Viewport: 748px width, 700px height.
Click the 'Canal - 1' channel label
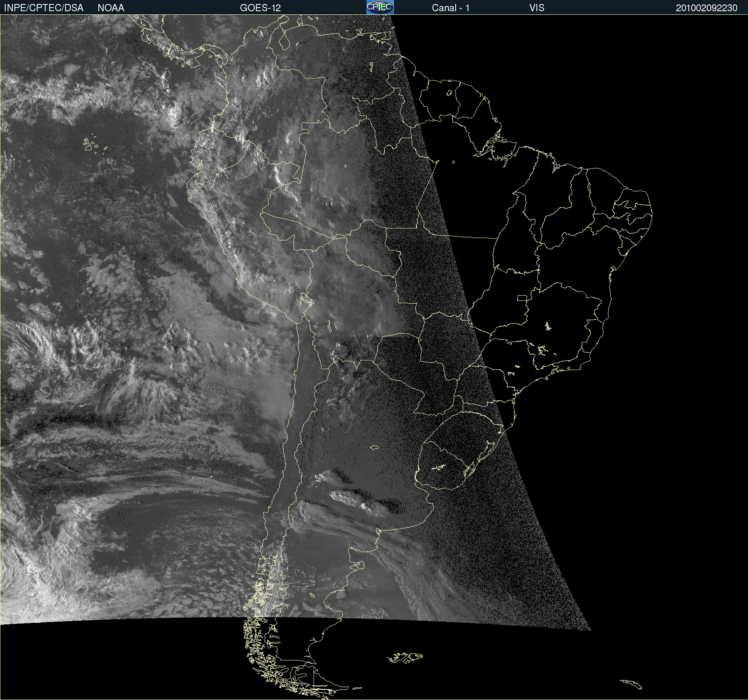click(x=450, y=8)
